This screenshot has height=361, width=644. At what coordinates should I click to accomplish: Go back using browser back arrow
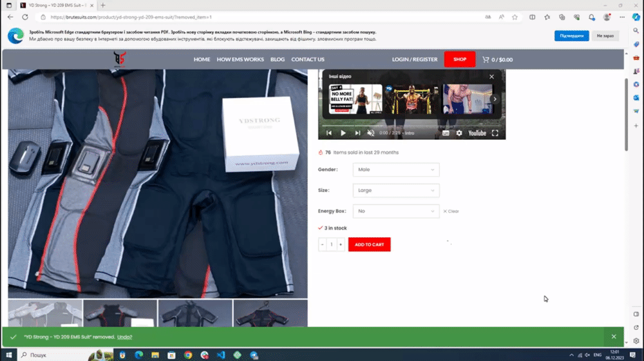pos(10,17)
